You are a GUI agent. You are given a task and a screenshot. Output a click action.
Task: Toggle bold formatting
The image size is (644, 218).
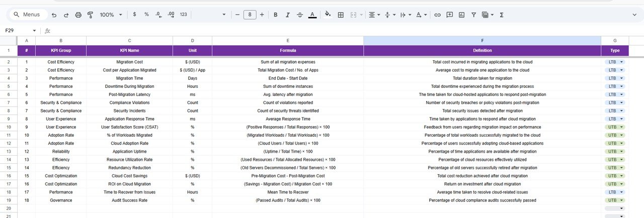point(276,15)
